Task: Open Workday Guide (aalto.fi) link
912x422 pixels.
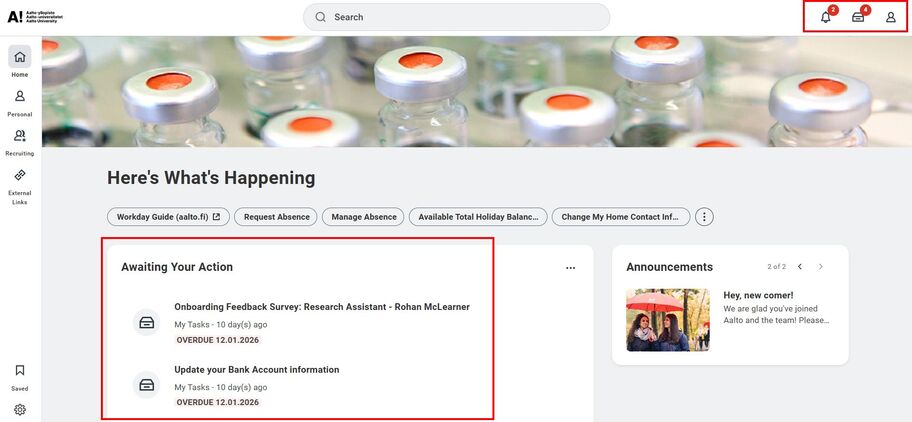Action: point(169,217)
